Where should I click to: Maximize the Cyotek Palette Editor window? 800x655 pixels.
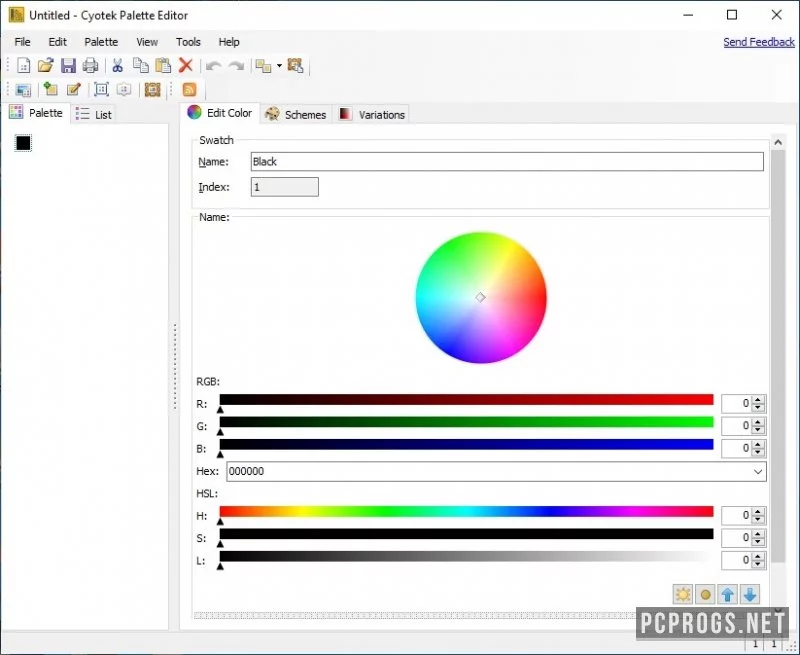[732, 15]
